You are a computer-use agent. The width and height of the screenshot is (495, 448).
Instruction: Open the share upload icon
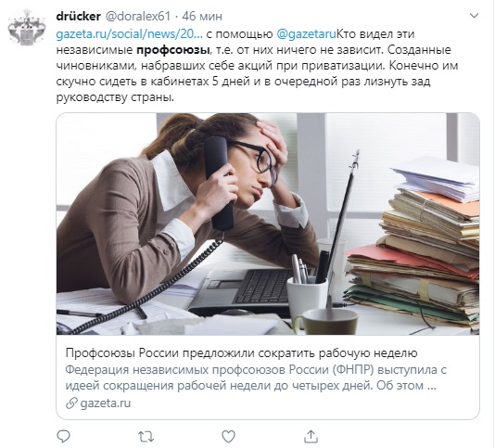(x=311, y=436)
